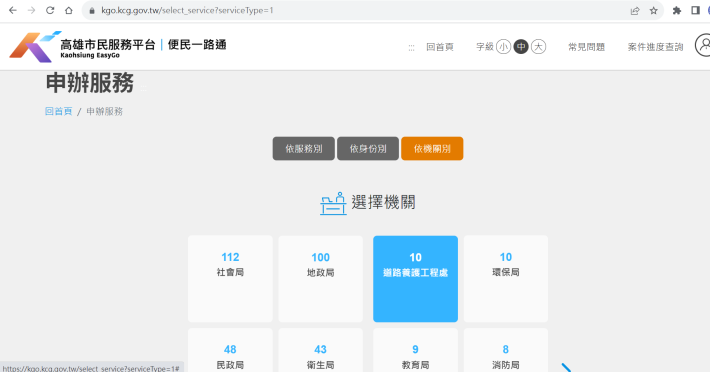This screenshot has width=710, height=372.
Task: Click the 字級 label
Action: point(485,47)
